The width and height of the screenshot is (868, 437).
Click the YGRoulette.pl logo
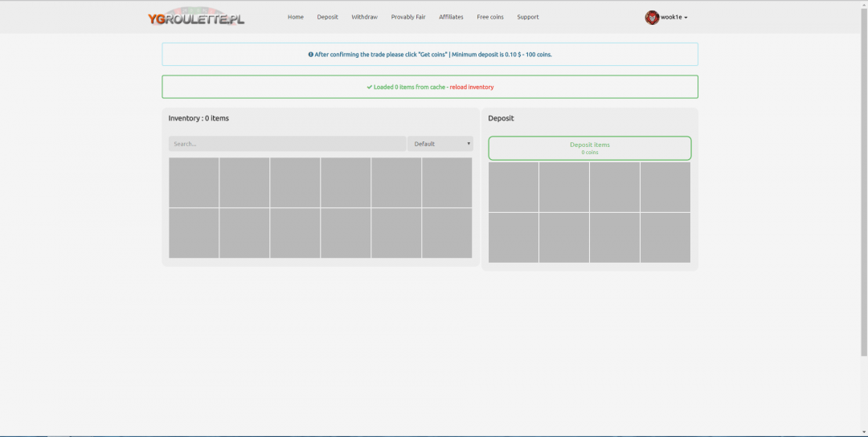click(196, 17)
